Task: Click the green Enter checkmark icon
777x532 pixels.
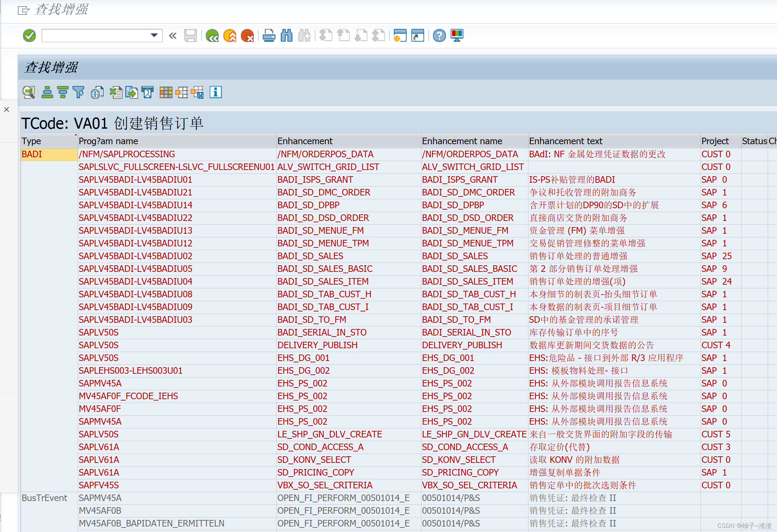Action: [x=29, y=35]
